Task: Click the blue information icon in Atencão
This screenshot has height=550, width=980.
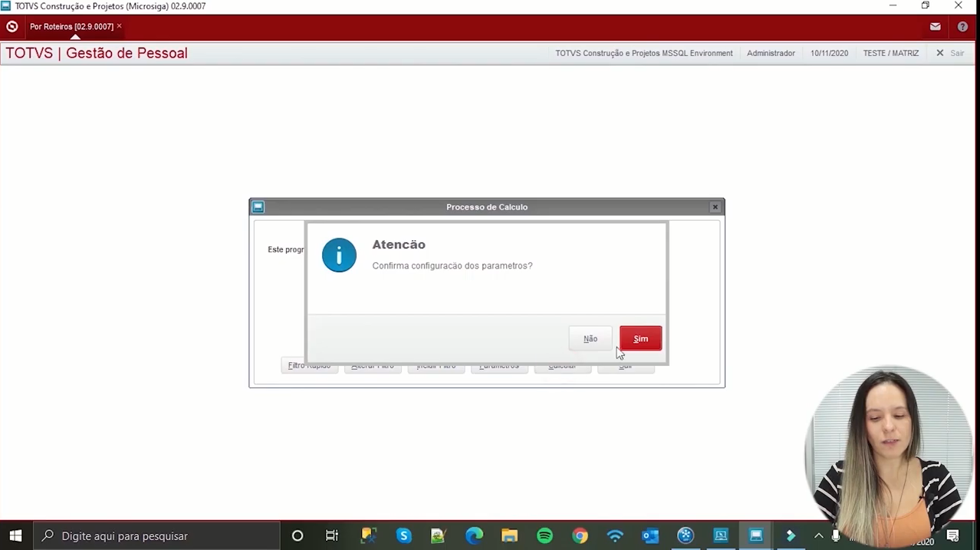Action: point(339,255)
